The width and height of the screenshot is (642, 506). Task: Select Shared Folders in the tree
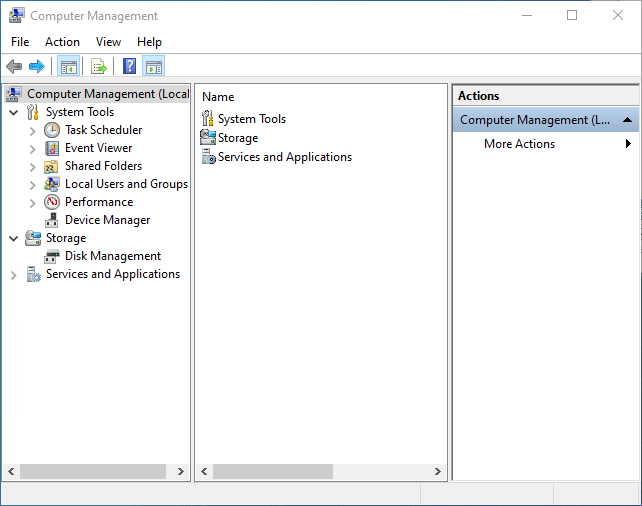[104, 166]
